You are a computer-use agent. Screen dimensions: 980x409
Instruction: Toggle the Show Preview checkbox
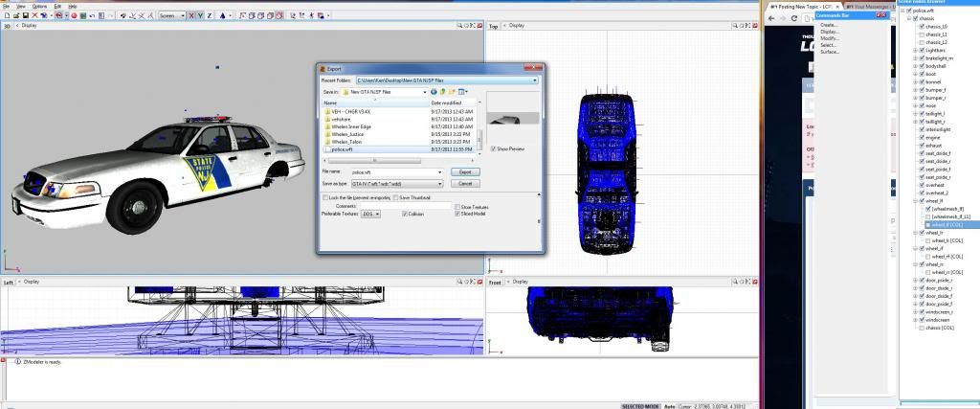click(x=494, y=149)
